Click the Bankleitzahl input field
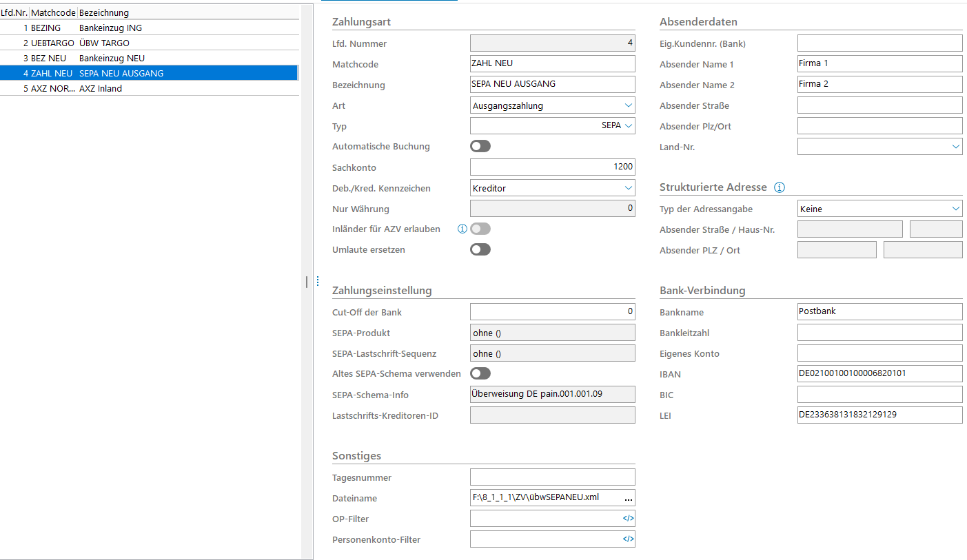Viewport: 967px width, 560px height. point(879,332)
